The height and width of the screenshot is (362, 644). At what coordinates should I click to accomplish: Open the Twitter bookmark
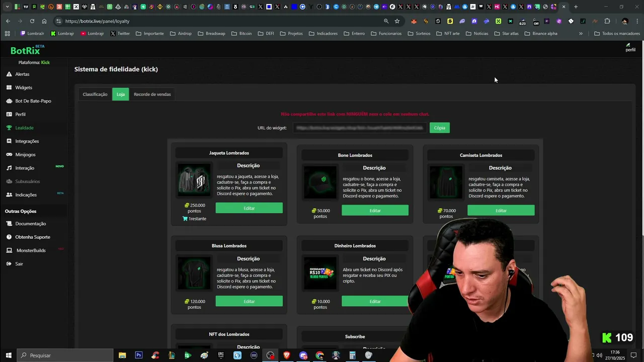tap(120, 34)
